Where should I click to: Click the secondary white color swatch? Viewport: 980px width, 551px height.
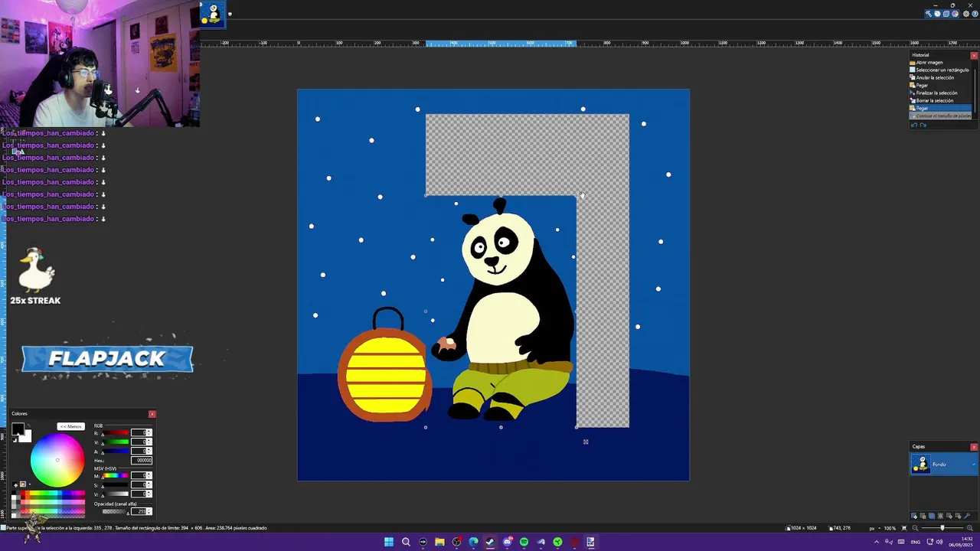coord(27,437)
